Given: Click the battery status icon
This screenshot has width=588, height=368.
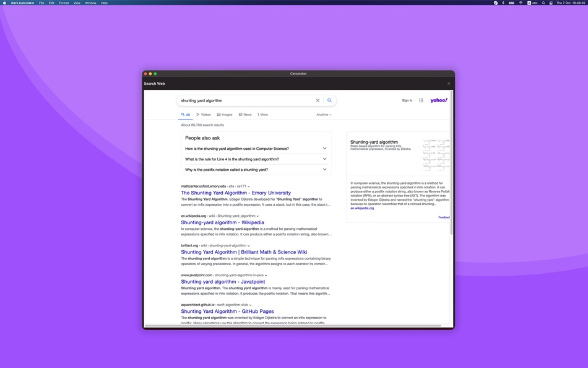Looking at the screenshot, I should click(x=511, y=2).
